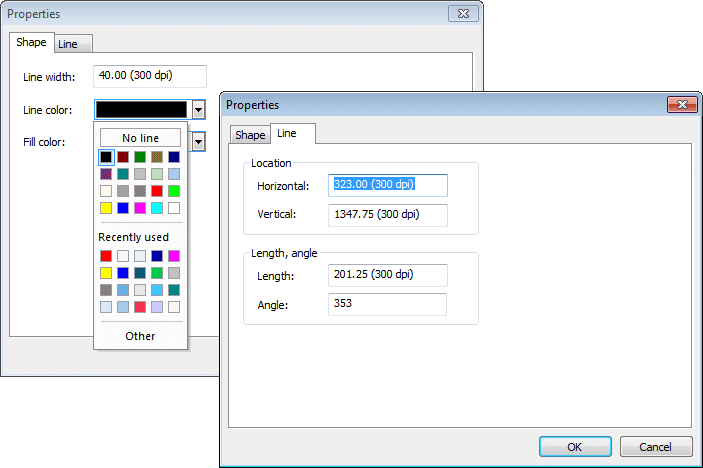The image size is (703, 468).
Task: Click the "Line width:" label
Action: point(49,77)
